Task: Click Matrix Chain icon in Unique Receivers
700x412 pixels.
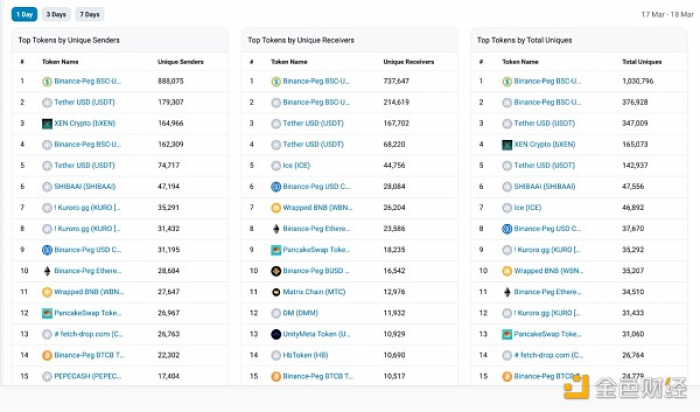Action: [x=276, y=292]
